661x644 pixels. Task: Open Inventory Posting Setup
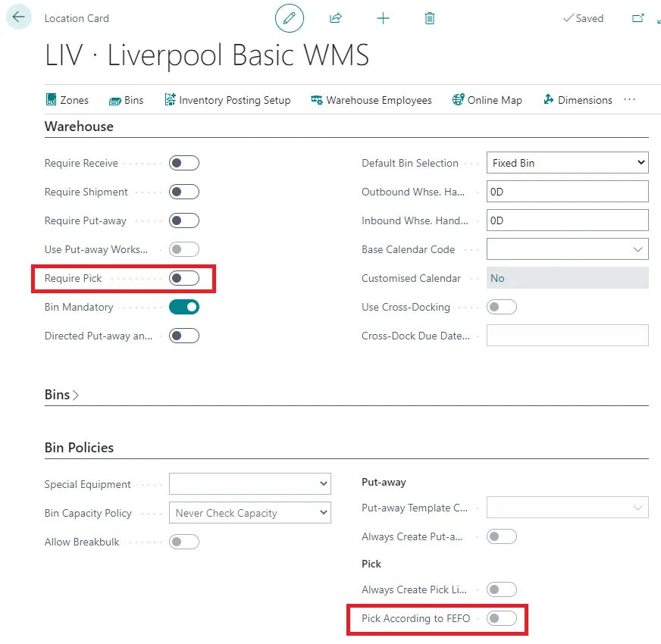pos(227,100)
